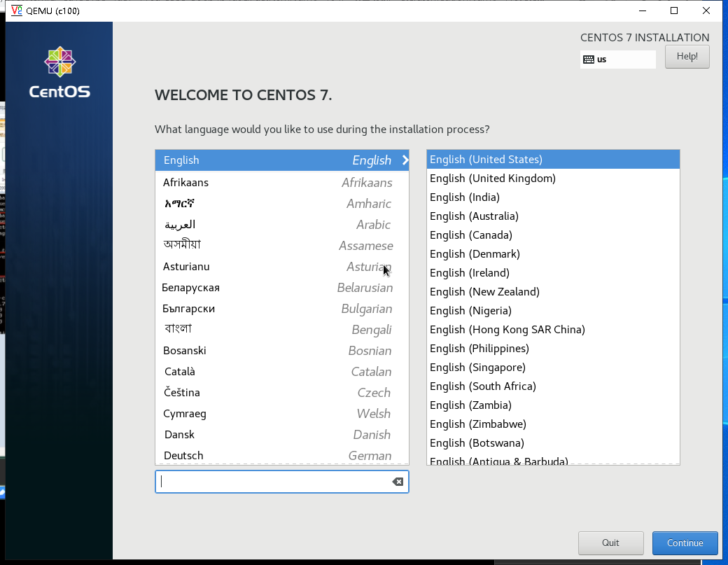Click the Continue button
The height and width of the screenshot is (565, 728).
click(x=685, y=543)
